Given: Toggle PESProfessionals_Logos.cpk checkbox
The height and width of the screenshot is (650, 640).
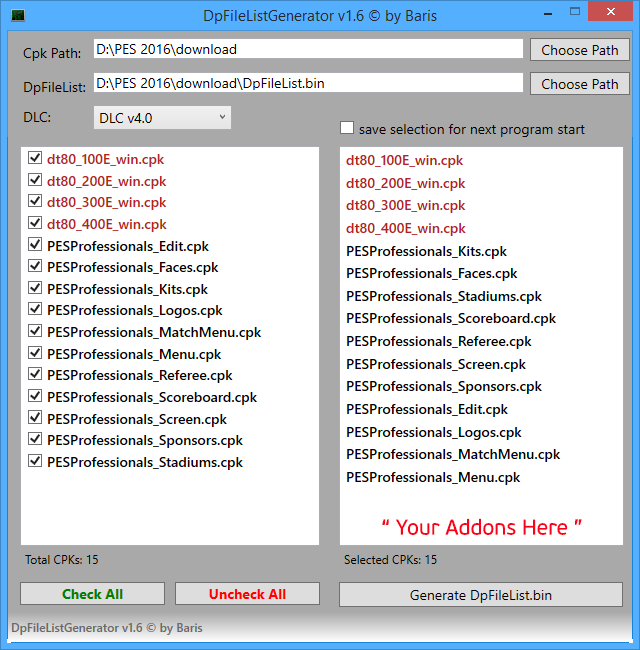Looking at the screenshot, I should click(35, 309).
